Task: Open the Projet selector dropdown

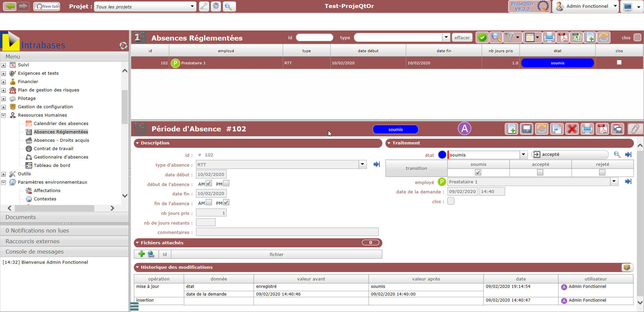Action: click(x=192, y=6)
